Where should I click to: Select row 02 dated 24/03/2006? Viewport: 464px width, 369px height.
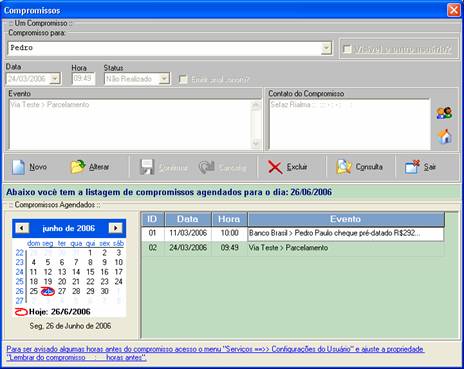293,248
